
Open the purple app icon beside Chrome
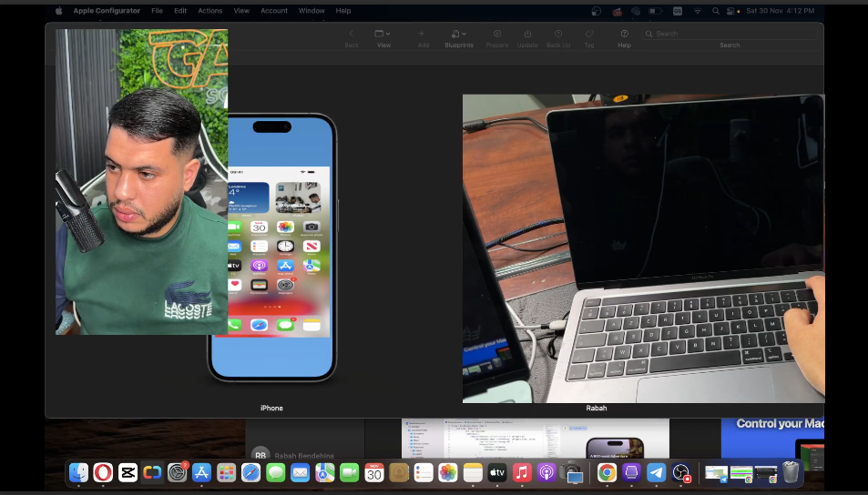pos(631,472)
